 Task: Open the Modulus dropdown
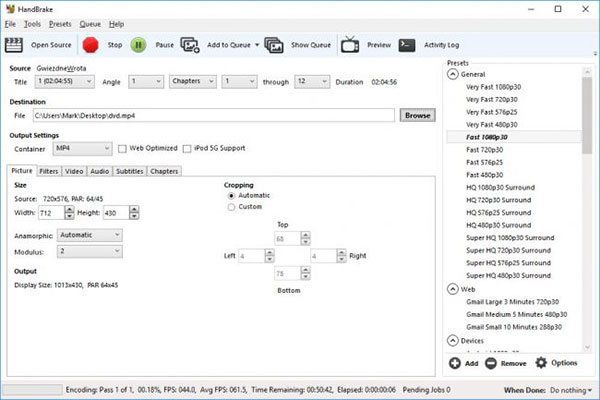tap(90, 251)
